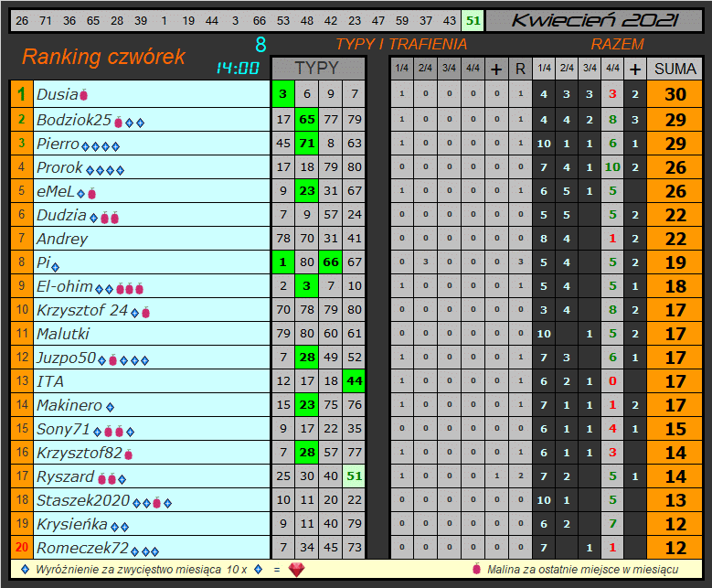Viewport: 712px width, 588px height.
Task: Click the 'TYPY I TRAFIENIA' heading
Action: click(x=401, y=44)
